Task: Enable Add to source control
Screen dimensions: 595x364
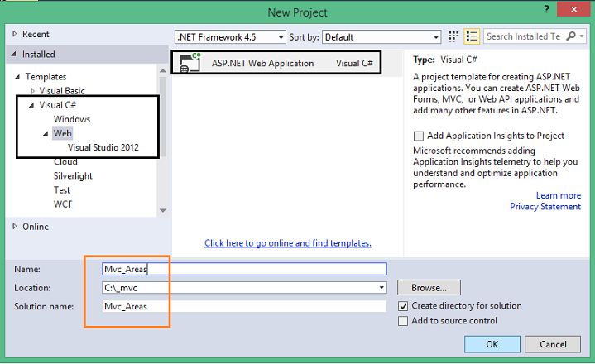Action: (403, 321)
